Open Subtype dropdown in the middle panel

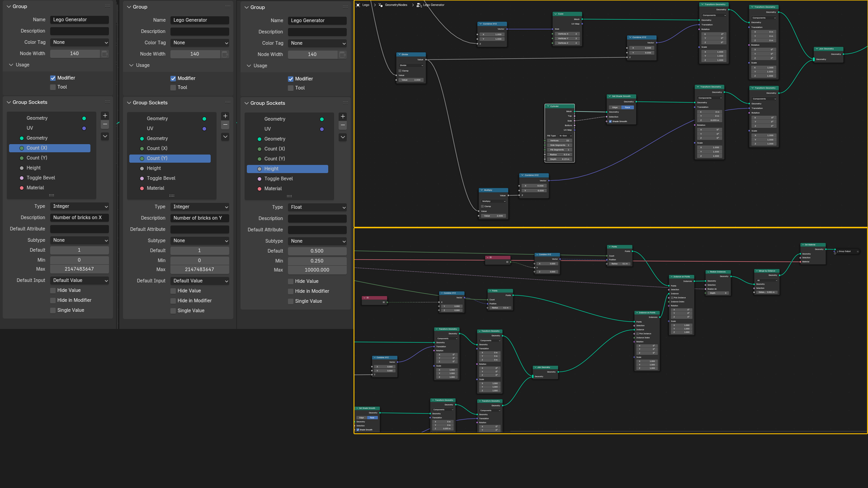pyautogui.click(x=200, y=241)
